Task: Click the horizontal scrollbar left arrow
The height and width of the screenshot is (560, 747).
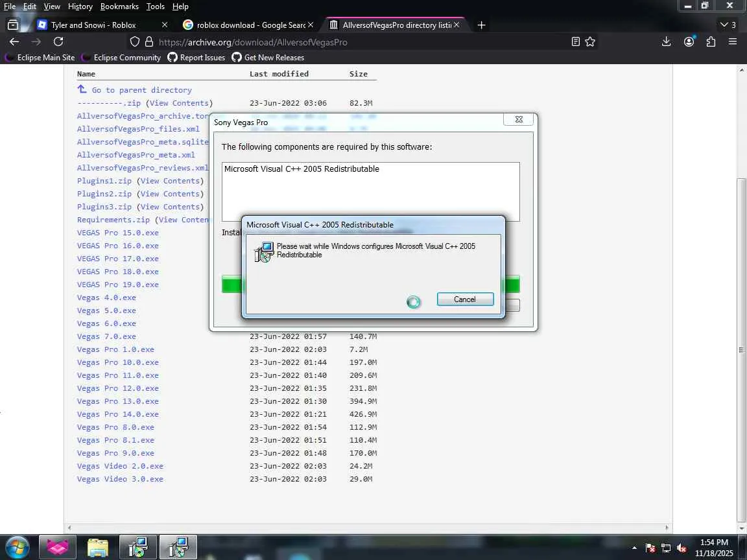Action: click(69, 528)
